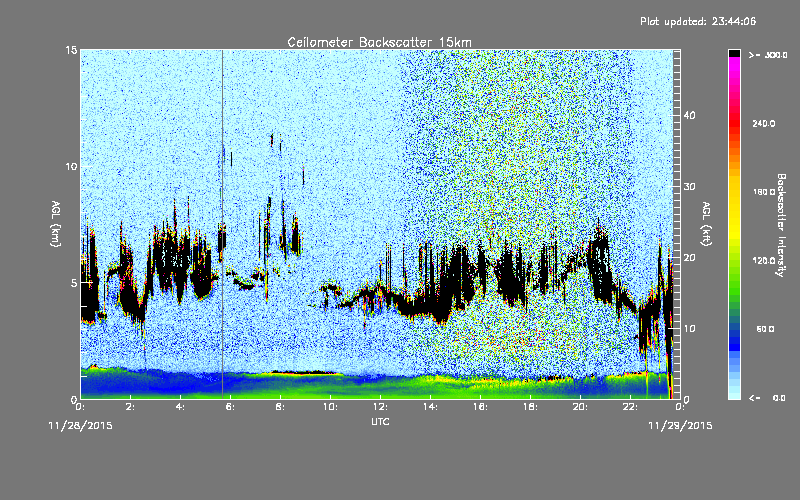Screen dimensions: 800x500
Task: Click the "Plot updated: 23:44:06" timestamp
Action: click(698, 21)
